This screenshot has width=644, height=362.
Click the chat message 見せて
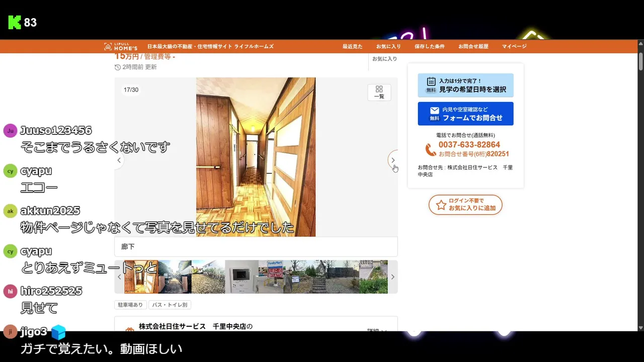click(x=39, y=308)
